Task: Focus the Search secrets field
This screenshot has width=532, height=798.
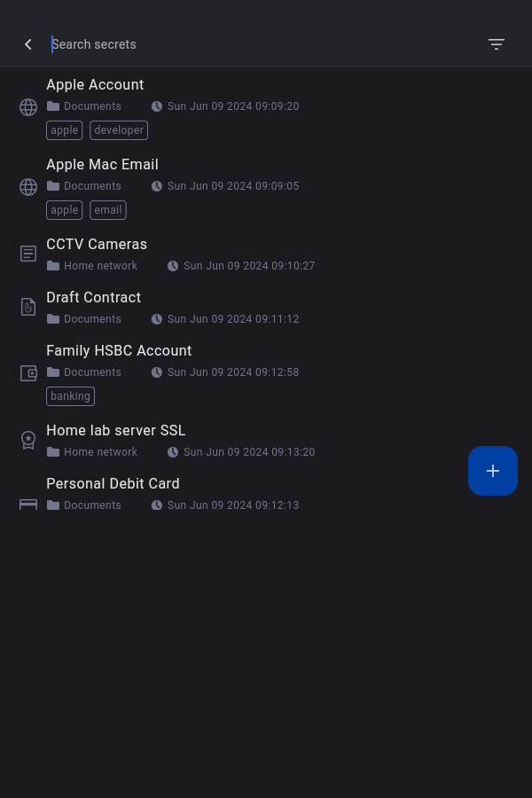Action: pyautogui.click(x=257, y=44)
